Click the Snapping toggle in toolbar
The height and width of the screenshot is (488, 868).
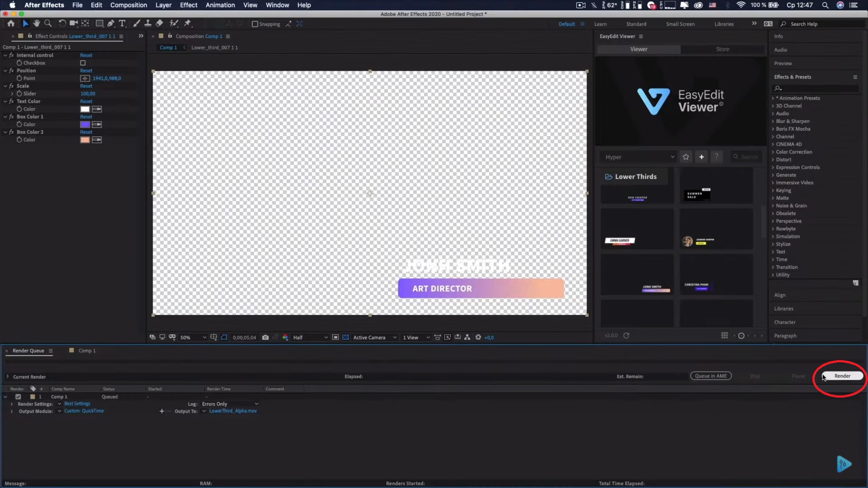(255, 24)
